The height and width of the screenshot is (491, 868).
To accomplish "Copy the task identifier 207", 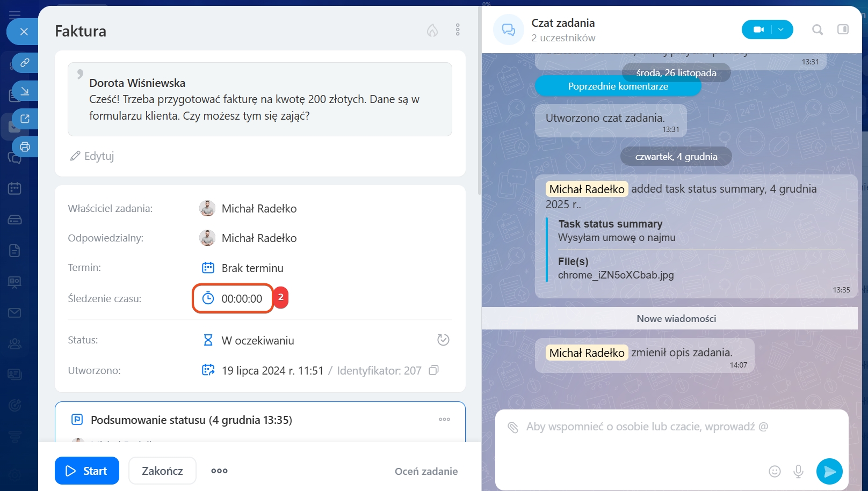I will tap(434, 370).
